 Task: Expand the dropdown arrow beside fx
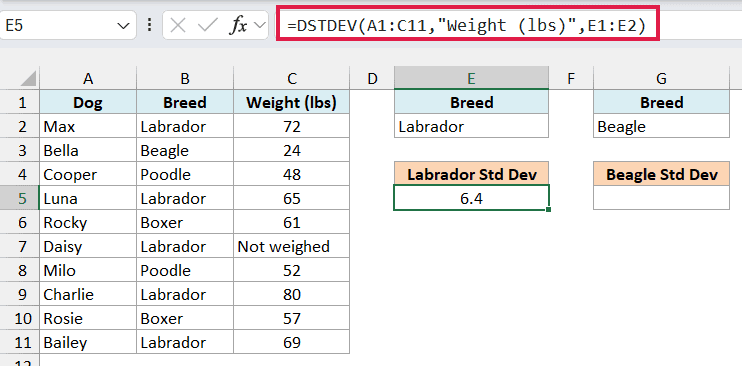(x=259, y=26)
